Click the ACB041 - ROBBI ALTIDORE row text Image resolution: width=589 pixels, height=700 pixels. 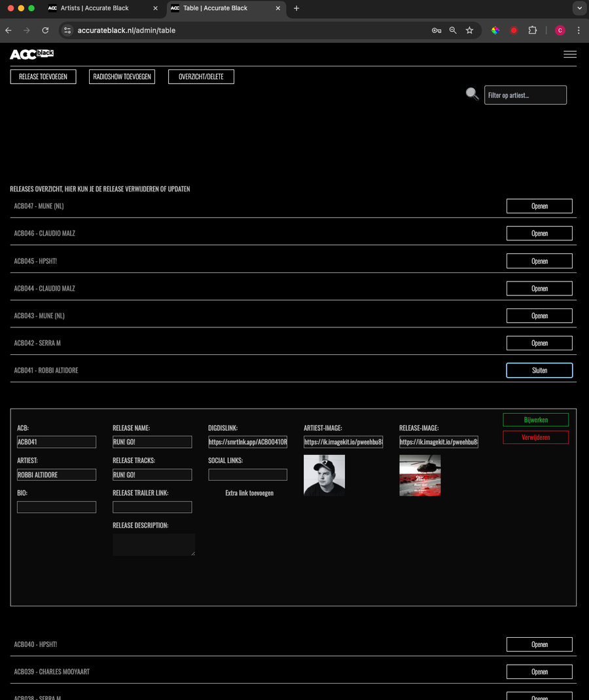click(x=46, y=370)
